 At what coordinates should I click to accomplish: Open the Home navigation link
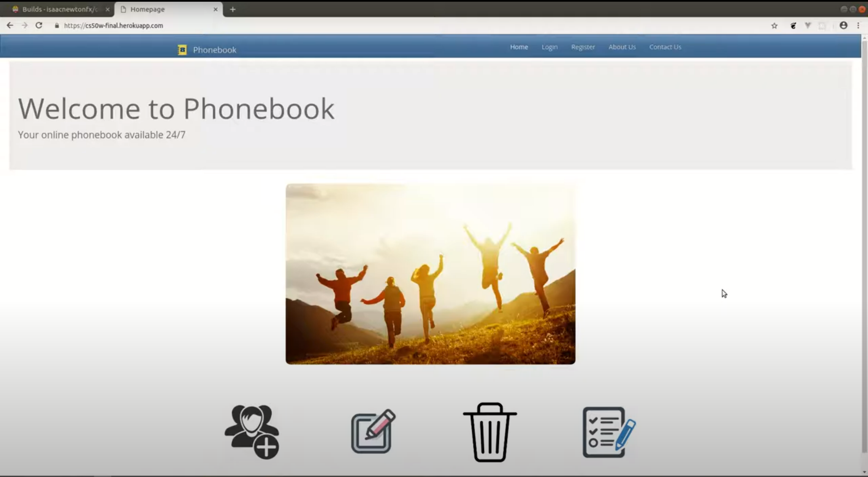tap(519, 47)
